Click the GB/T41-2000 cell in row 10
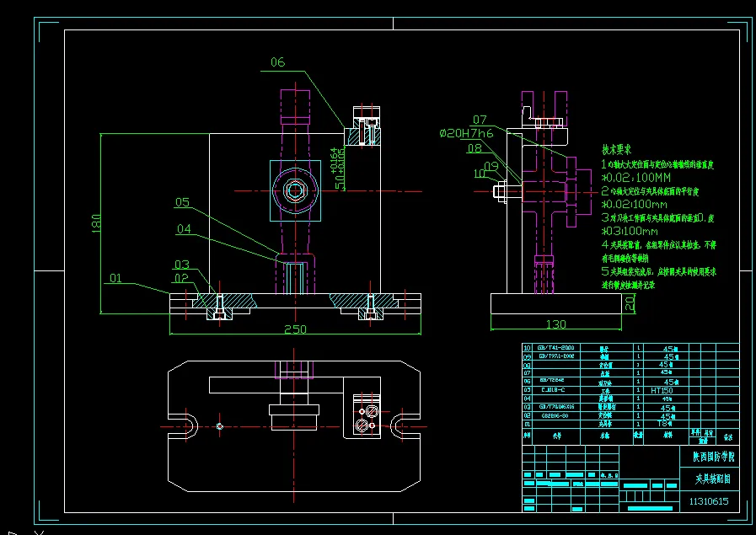This screenshot has width=756, height=535. pos(556,347)
